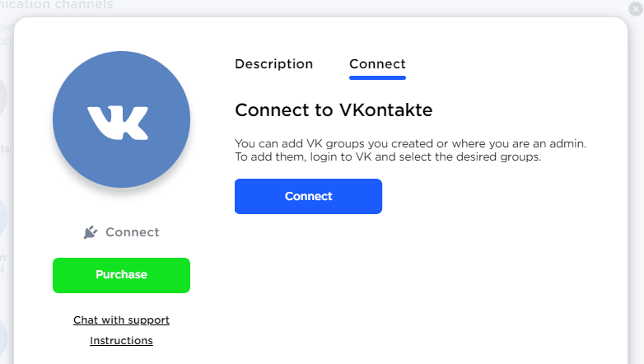This screenshot has width=644, height=364.
Task: Close the VKontakte dialog with X
Action: (634, 9)
